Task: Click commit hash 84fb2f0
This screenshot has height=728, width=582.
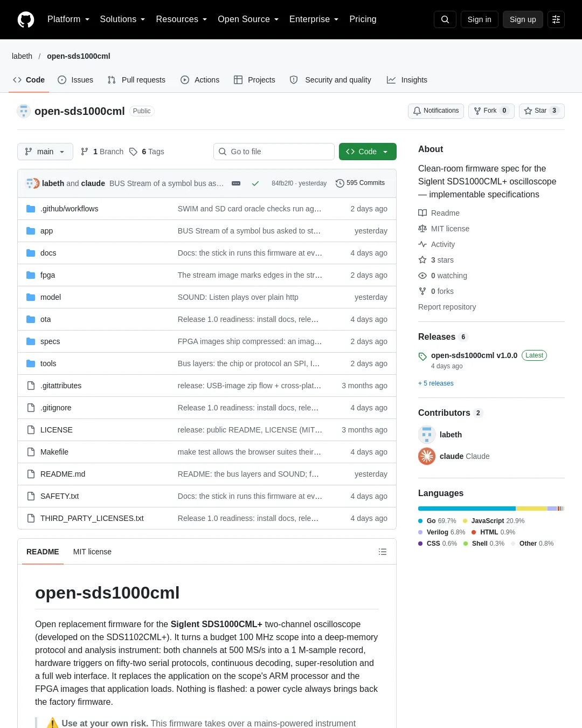Action: 282,183
